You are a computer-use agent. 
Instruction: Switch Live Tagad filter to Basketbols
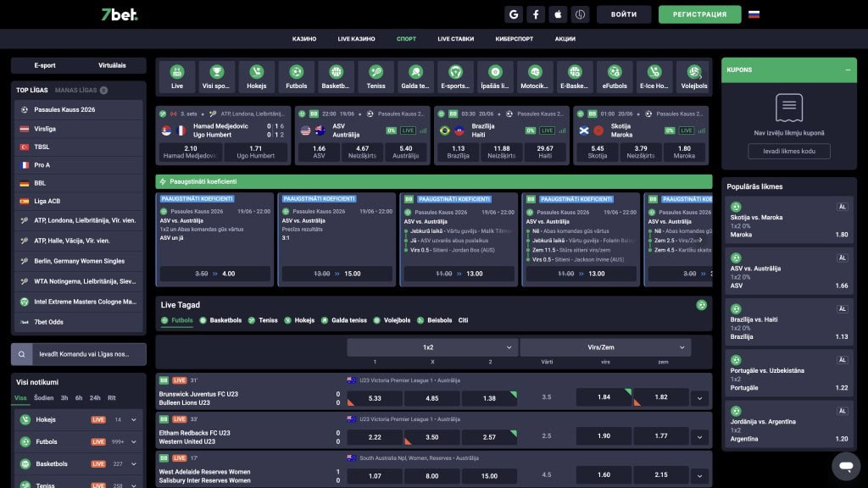pyautogui.click(x=220, y=320)
